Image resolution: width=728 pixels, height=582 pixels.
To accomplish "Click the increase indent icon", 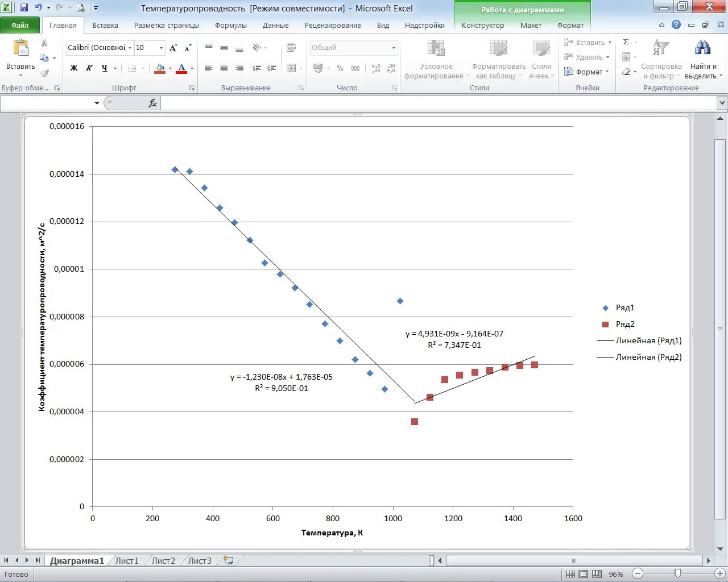I will pos(272,68).
